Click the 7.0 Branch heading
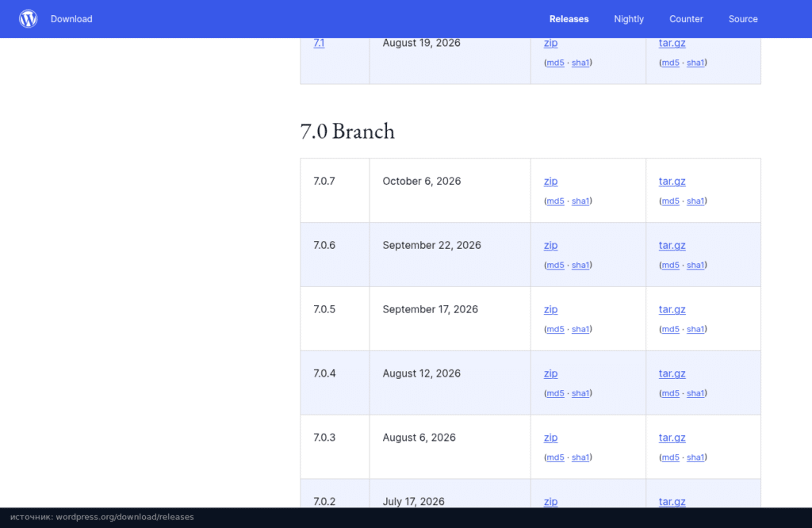This screenshot has width=812, height=528. [x=347, y=132]
